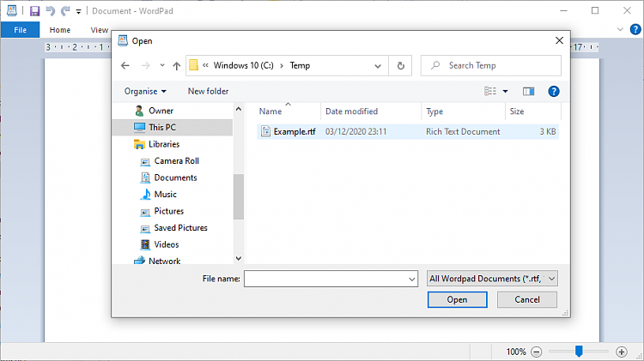The image size is (644, 361).
Task: Click the Open dialog help icon
Action: click(554, 92)
